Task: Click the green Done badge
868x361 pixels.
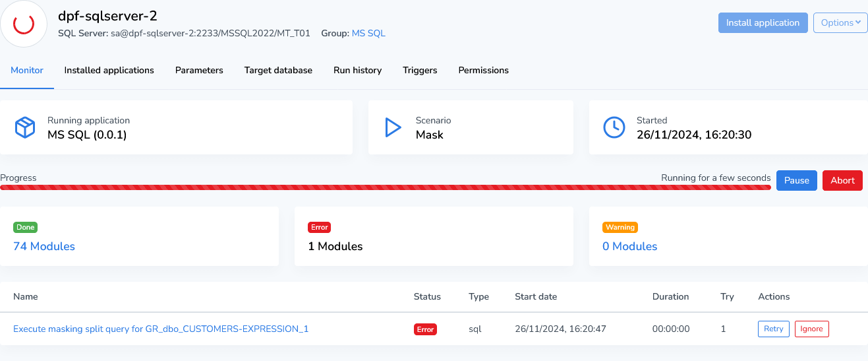Action: 26,227
